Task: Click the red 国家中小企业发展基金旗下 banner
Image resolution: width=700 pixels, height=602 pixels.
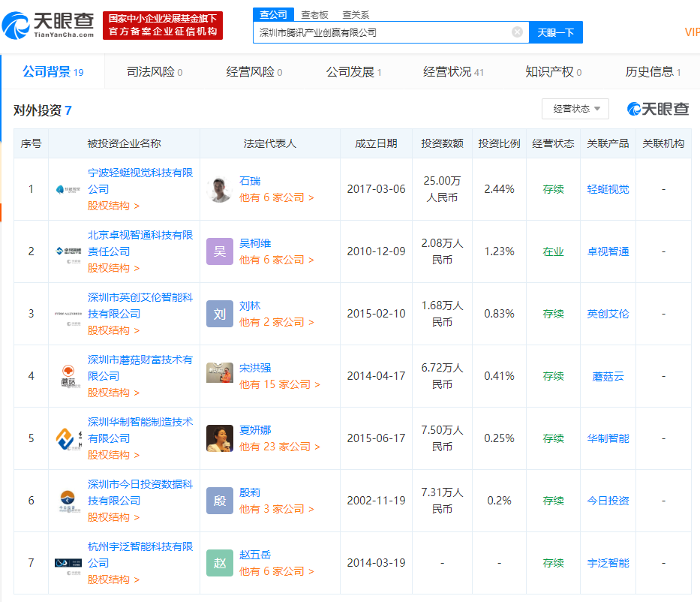Action: tap(163, 26)
